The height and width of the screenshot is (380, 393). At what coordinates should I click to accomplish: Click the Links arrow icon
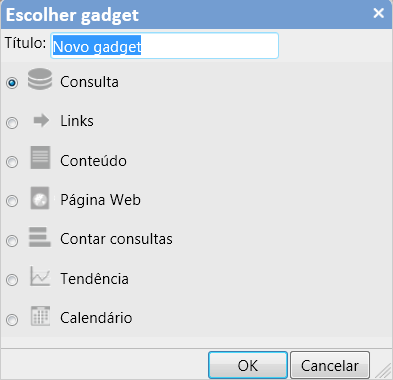[41, 120]
